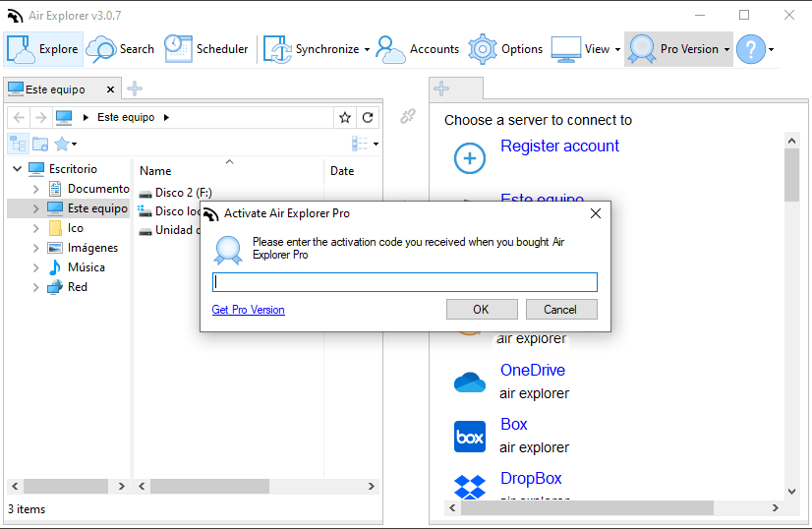
Task: Toggle the folder tree panel icon
Action: point(18,144)
